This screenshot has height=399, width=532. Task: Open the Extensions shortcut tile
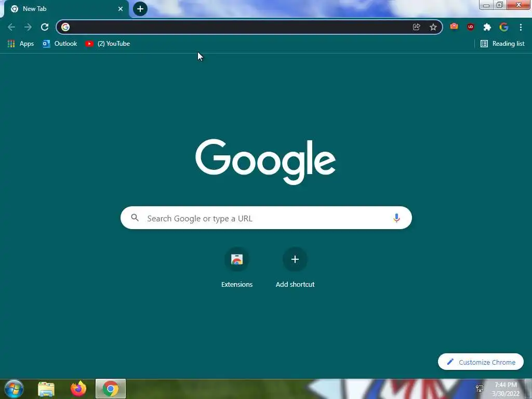point(237,268)
